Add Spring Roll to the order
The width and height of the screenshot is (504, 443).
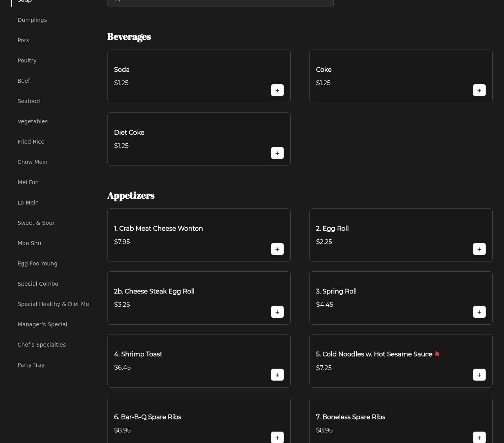479,312
